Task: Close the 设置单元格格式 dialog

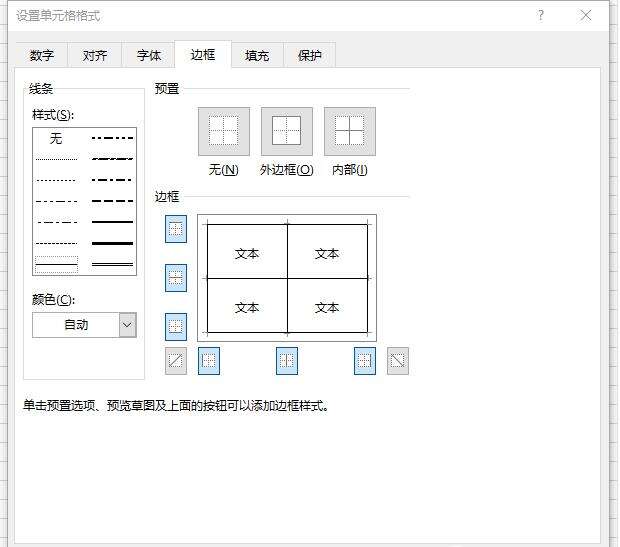Action: tap(586, 16)
